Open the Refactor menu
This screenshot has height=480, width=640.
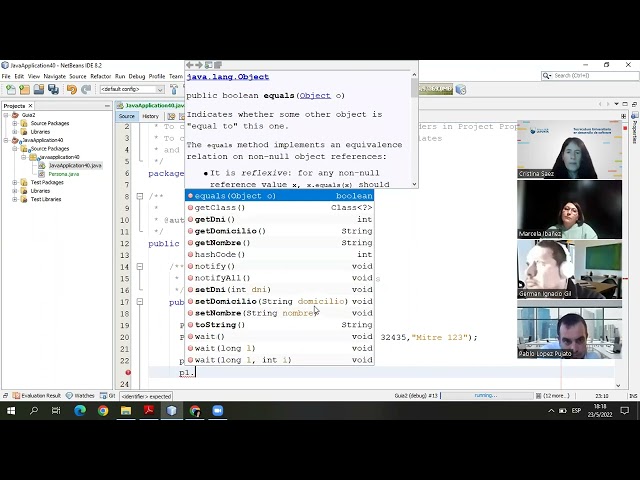pyautogui.click(x=100, y=76)
